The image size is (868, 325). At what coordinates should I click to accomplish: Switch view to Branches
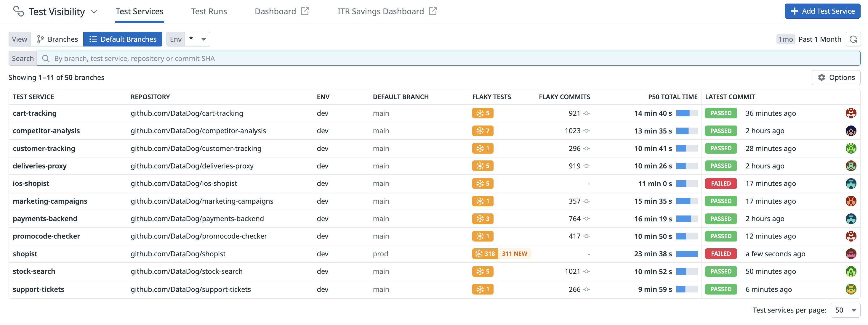57,39
